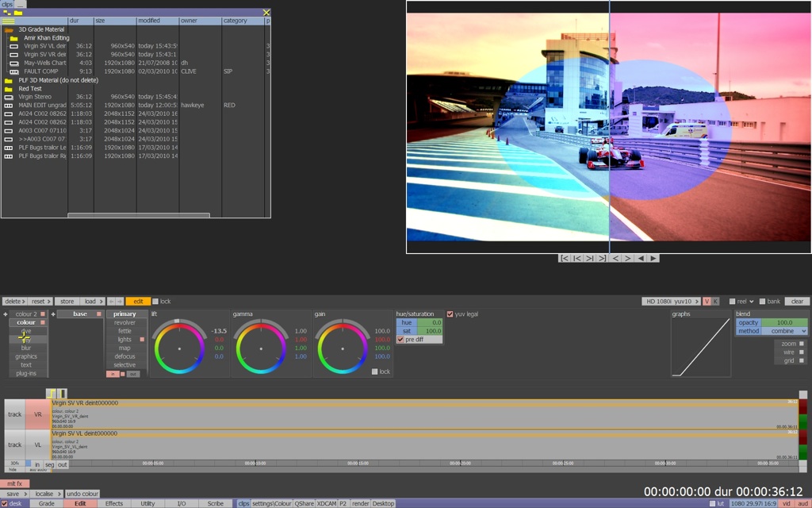812x508 pixels.
Task: Switch to the Effects tab
Action: (114, 503)
